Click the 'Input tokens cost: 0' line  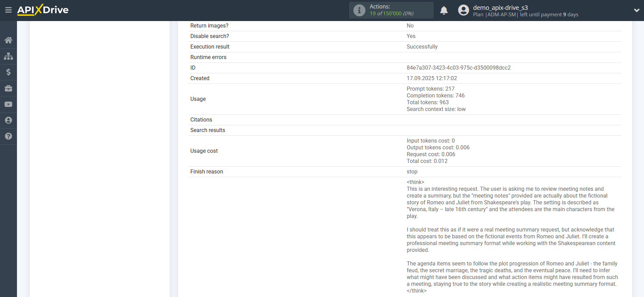431,141
